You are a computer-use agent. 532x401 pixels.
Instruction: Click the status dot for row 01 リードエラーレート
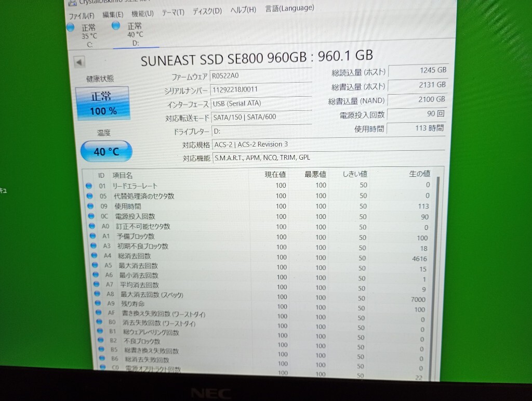89,186
